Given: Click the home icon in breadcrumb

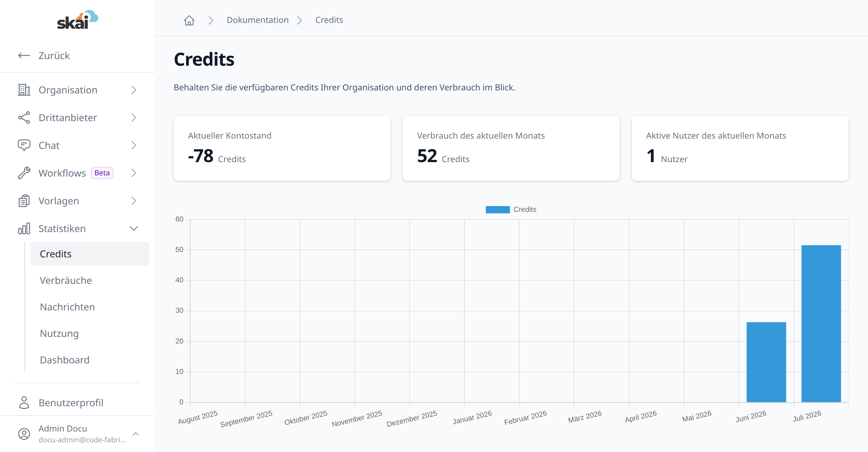Looking at the screenshot, I should tap(189, 20).
